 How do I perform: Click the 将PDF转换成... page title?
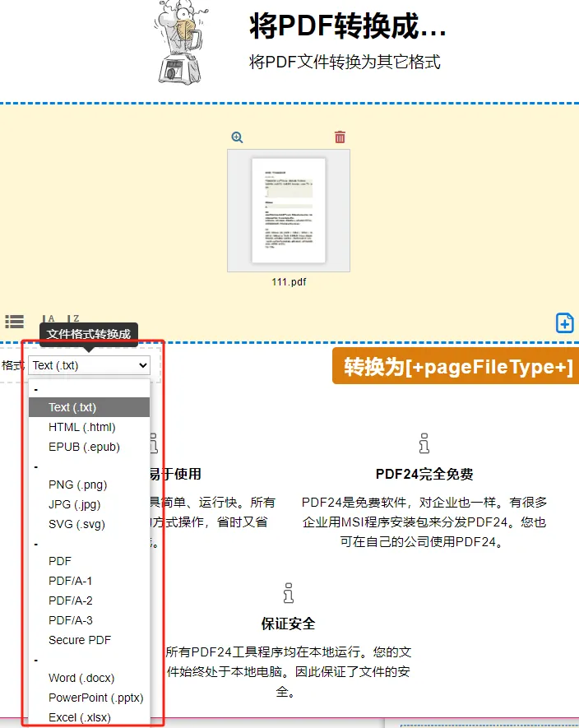click(348, 26)
